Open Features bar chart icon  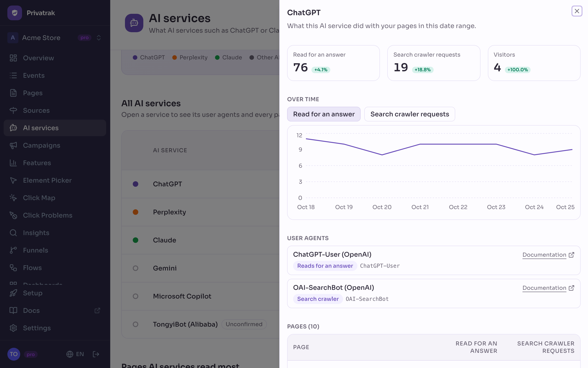pos(13,163)
